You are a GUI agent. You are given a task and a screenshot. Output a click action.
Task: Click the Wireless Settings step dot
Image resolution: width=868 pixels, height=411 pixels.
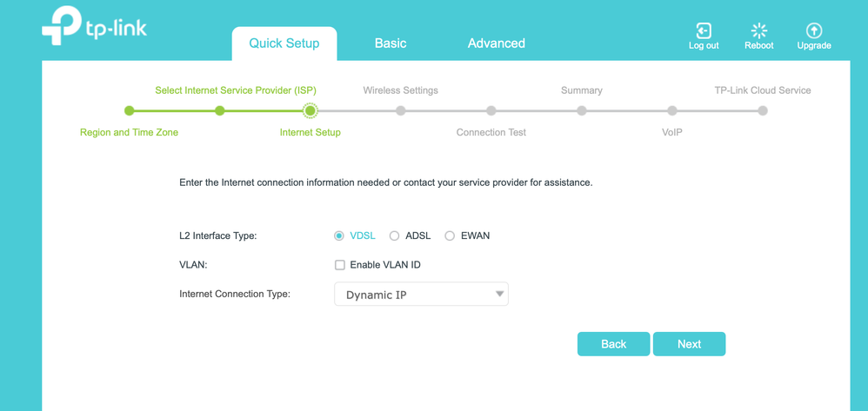click(401, 110)
